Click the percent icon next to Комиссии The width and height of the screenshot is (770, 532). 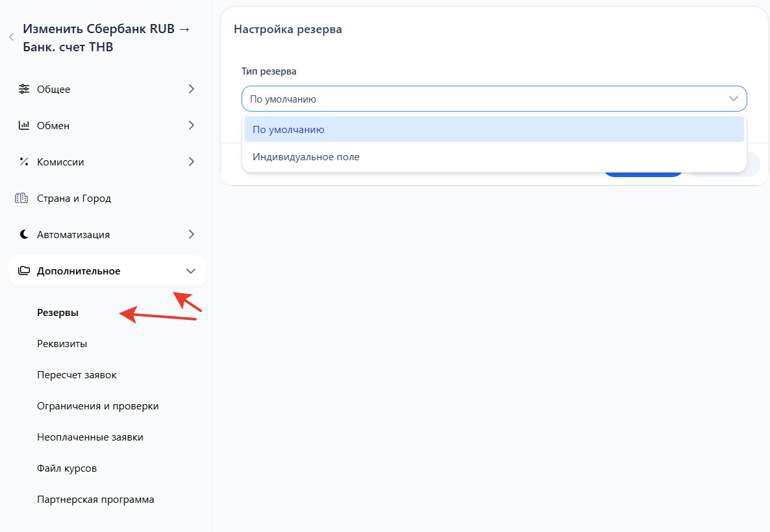pos(23,162)
